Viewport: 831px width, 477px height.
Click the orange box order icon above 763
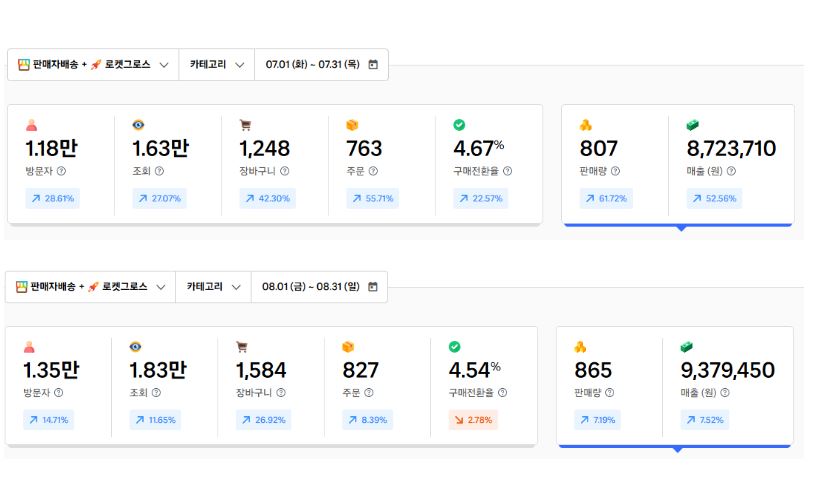tap(352, 125)
